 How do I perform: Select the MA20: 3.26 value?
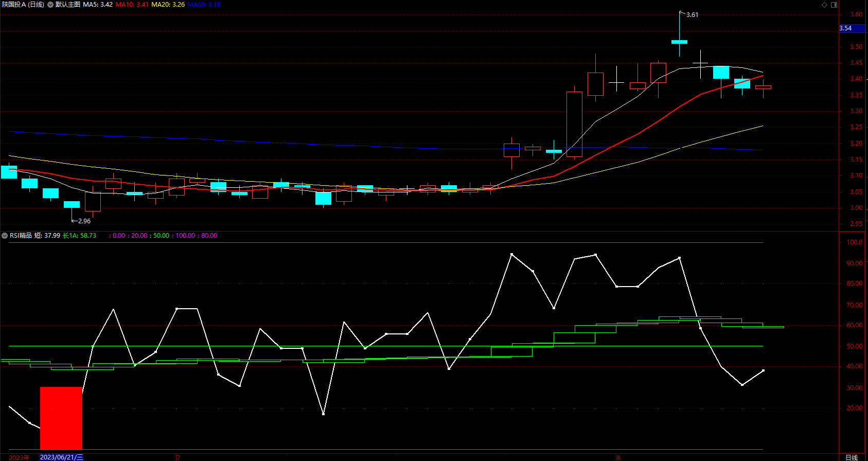(x=168, y=5)
